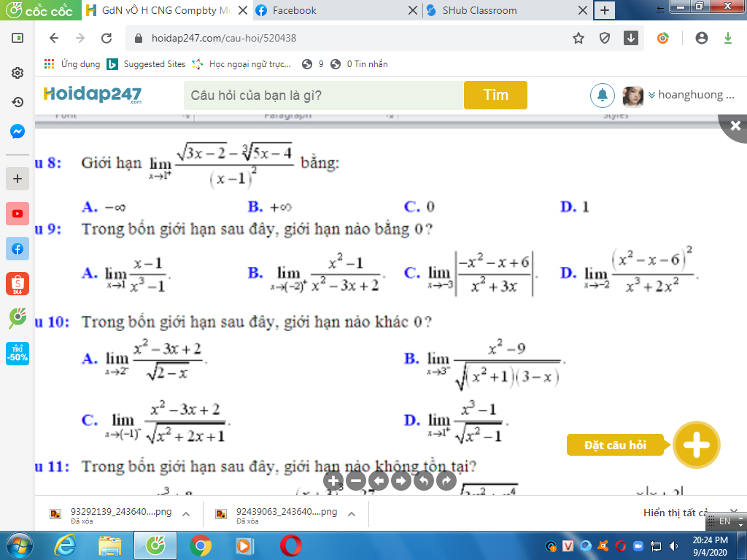Viewport: 747px width, 560px height.
Task: Close the SHub Classroom tab
Action: coord(582,10)
